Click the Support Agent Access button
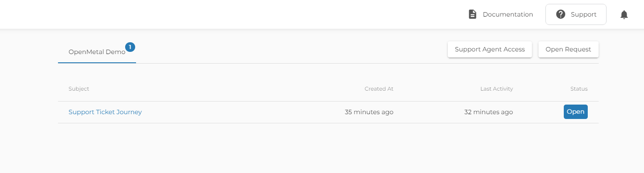This screenshot has width=644, height=173. (490, 49)
